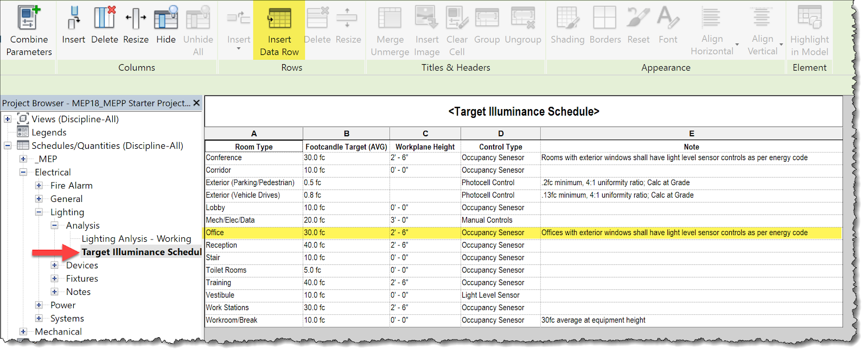Click the Room Type header cell
868x354 pixels.
(x=254, y=147)
